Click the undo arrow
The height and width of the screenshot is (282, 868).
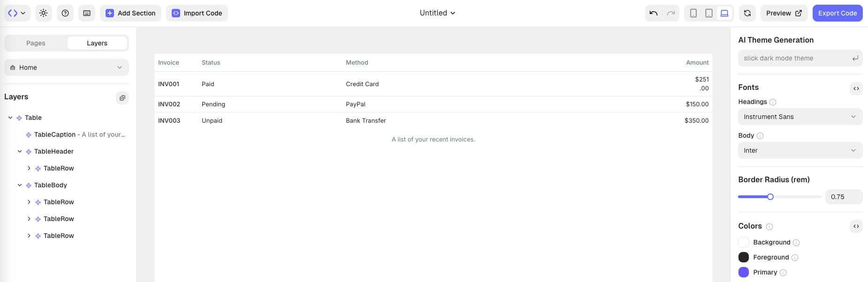click(653, 13)
